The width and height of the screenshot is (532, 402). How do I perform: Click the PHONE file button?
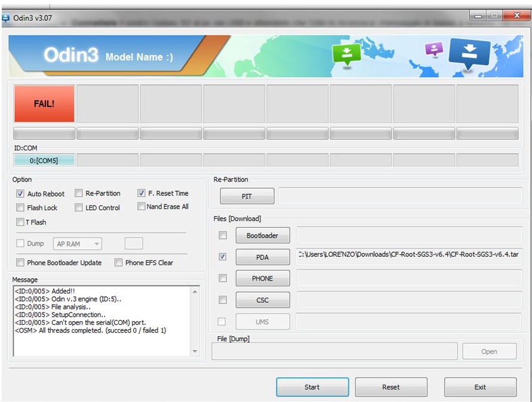[263, 278]
